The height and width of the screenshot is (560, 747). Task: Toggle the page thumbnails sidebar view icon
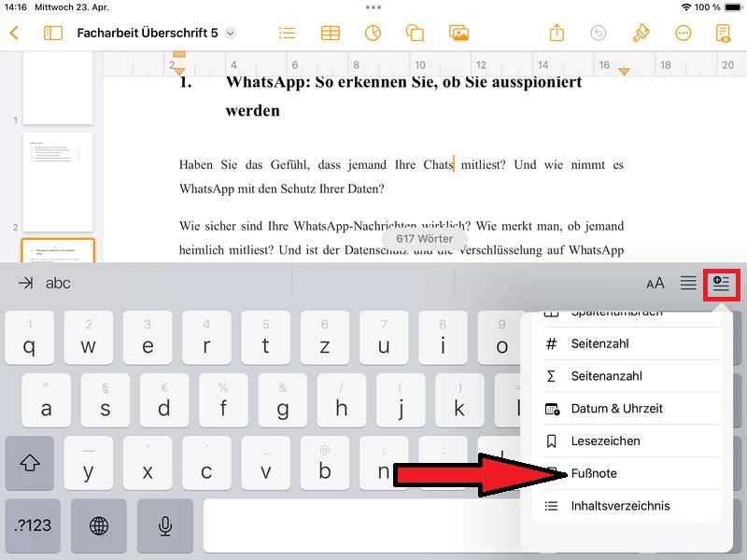tap(53, 33)
